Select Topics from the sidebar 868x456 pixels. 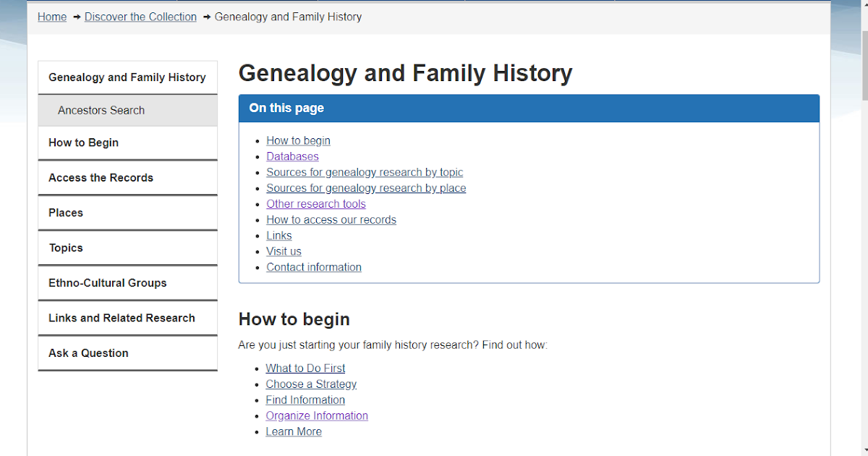pyautogui.click(x=66, y=248)
